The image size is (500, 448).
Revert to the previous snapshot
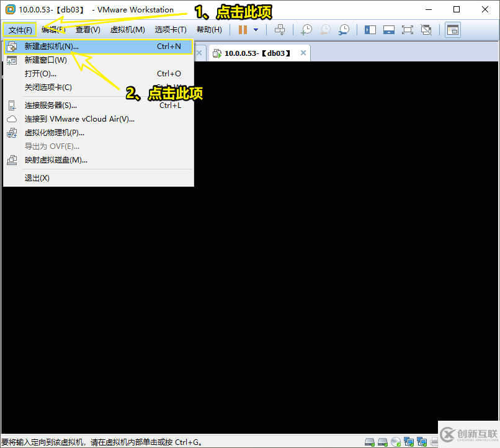pyautogui.click(x=325, y=30)
